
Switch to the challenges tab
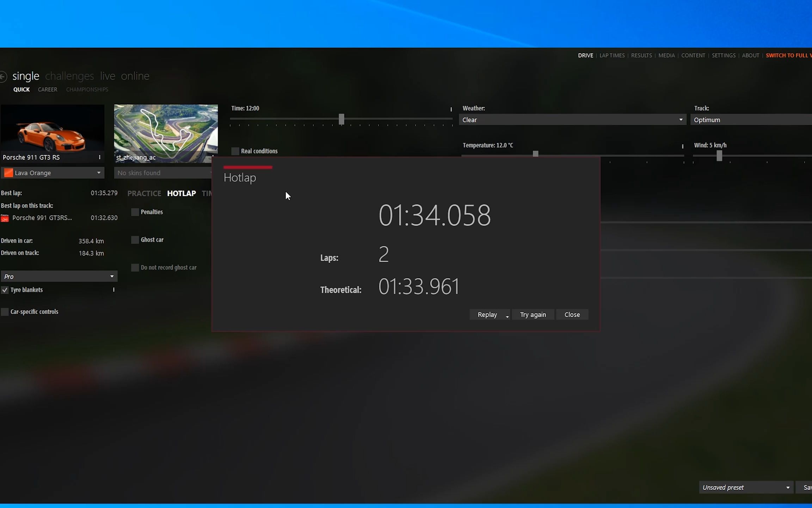tap(69, 76)
